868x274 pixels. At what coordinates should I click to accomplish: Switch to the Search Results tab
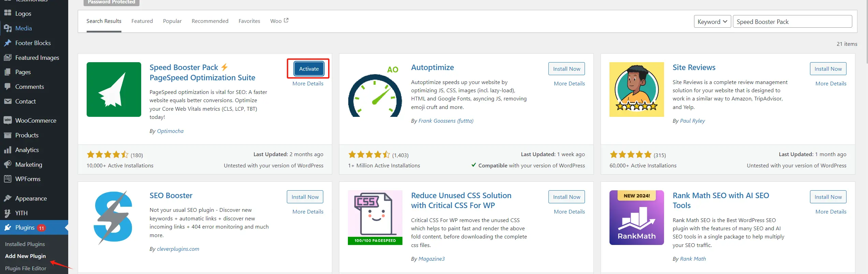(104, 21)
